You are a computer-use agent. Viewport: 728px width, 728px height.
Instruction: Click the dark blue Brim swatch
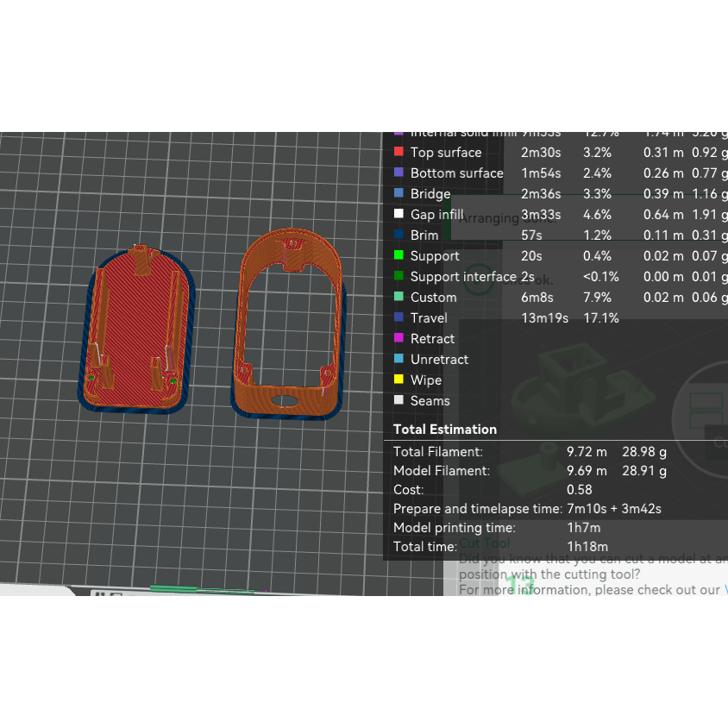pyautogui.click(x=399, y=234)
